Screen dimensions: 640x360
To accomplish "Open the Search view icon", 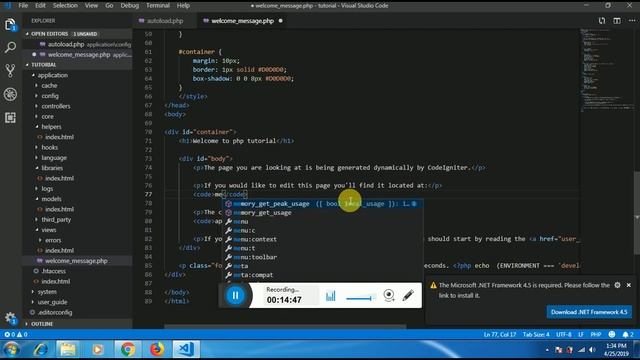I will (x=10, y=47).
